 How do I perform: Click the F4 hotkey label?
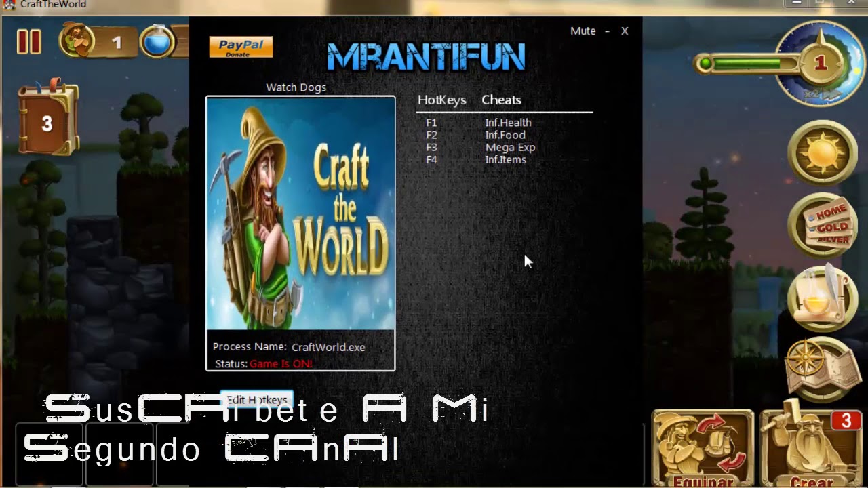[431, 160]
